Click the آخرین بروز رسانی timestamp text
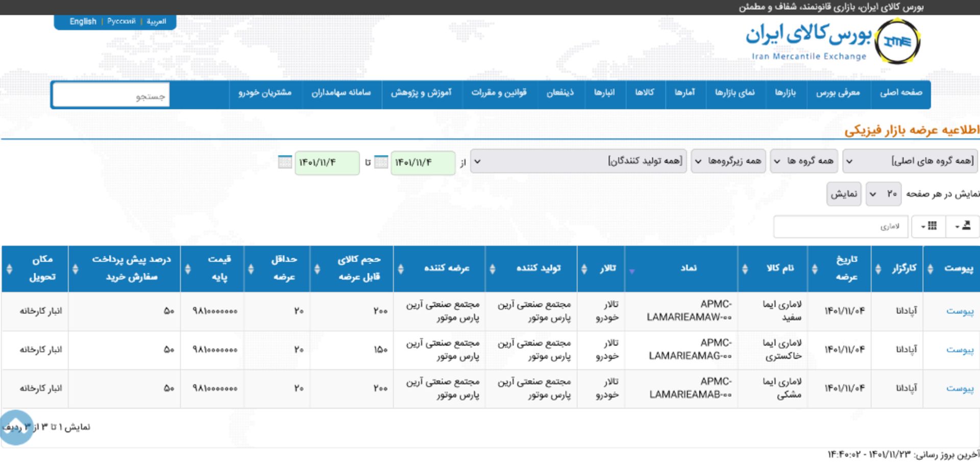 (x=903, y=455)
